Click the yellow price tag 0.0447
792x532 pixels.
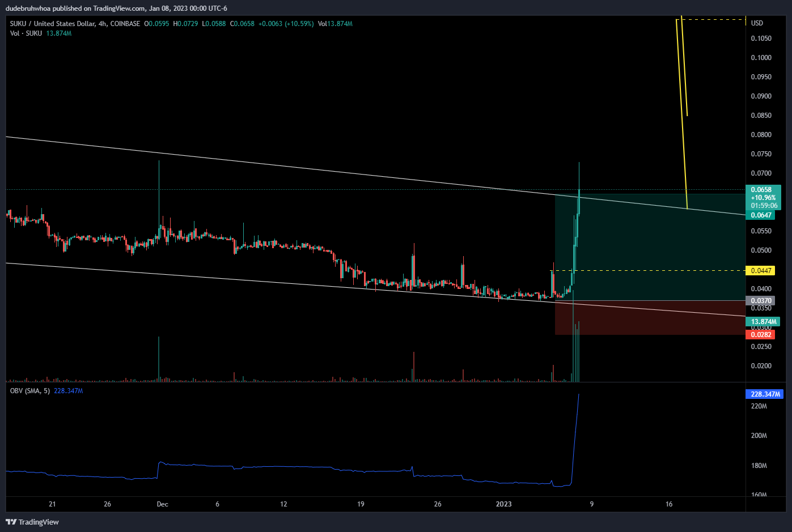(x=761, y=271)
